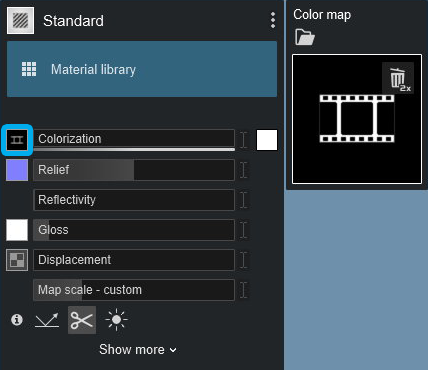Open the three-dot options menu beside Standard
Viewport: 428px width, 370px height.
coord(273,20)
